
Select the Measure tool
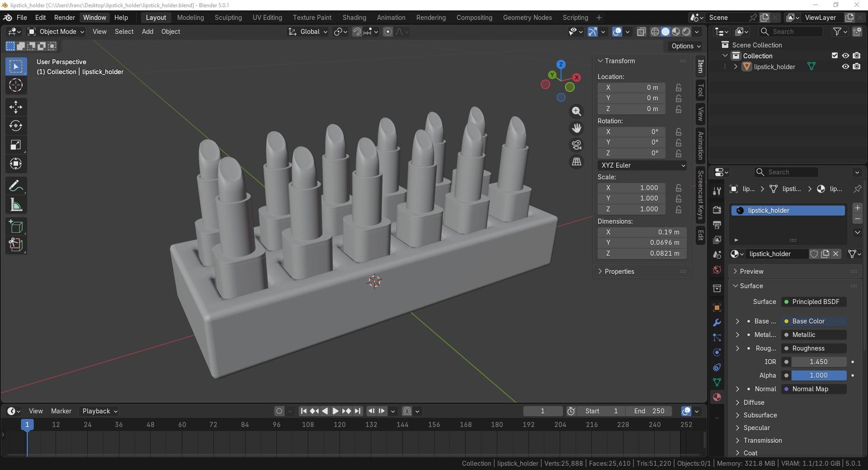click(x=16, y=205)
